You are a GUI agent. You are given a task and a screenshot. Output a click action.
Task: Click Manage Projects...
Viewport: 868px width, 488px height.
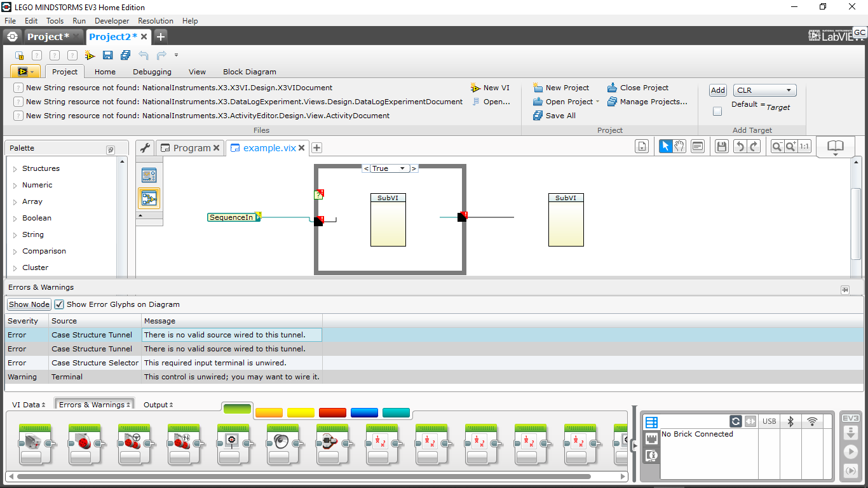[x=647, y=102]
